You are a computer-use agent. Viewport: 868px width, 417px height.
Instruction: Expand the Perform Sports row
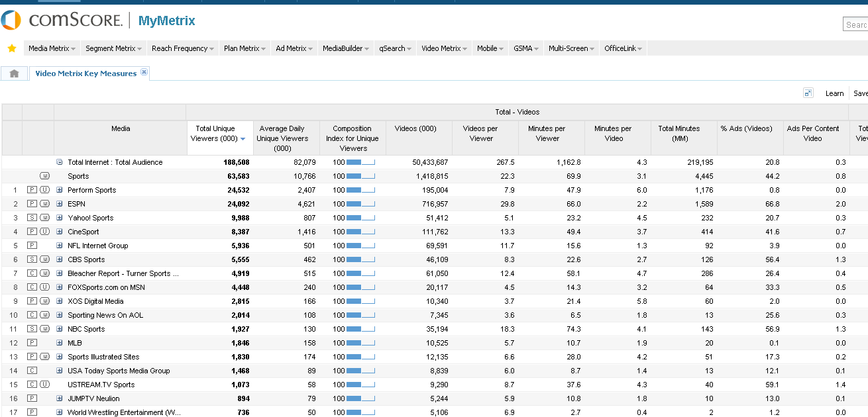point(59,190)
